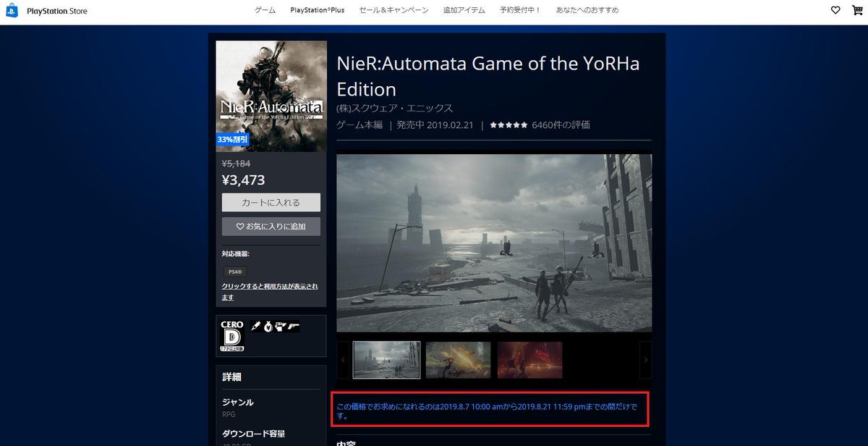Click the sale period notice text
The width and height of the screenshot is (868, 446).
(x=488, y=411)
